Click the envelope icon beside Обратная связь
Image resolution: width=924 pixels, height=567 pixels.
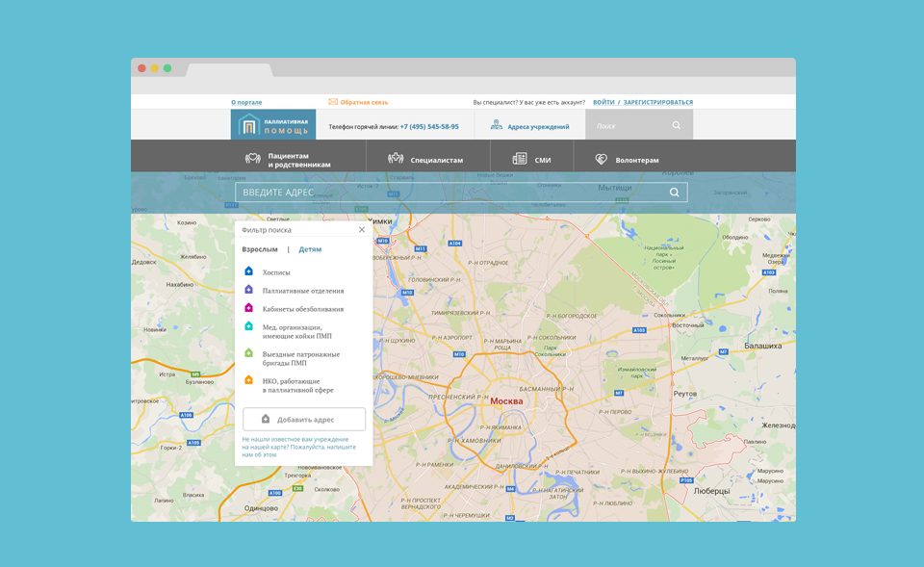(x=333, y=102)
